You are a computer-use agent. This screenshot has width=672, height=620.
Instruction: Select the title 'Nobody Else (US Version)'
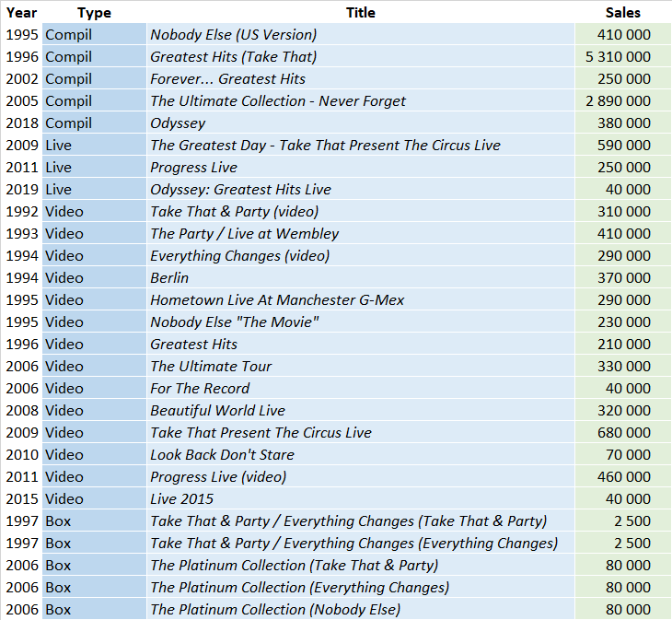[x=234, y=35]
